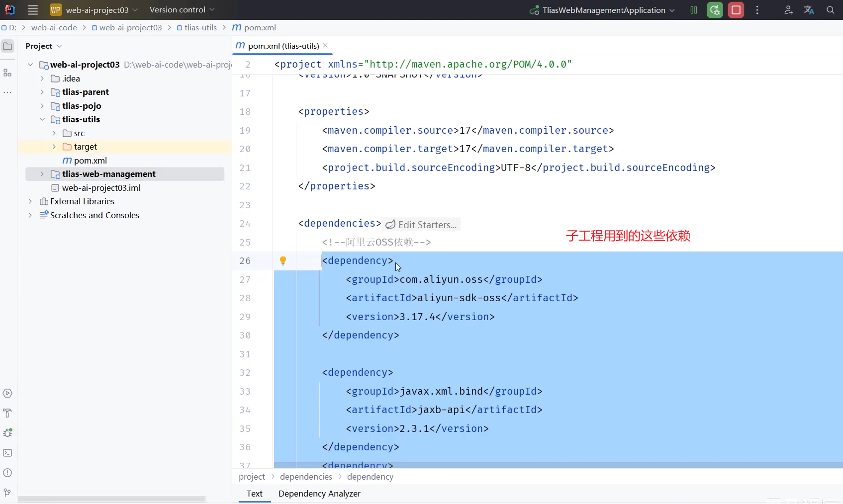Open TliasWebManagementApplication run configuration dropdown

(x=602, y=10)
